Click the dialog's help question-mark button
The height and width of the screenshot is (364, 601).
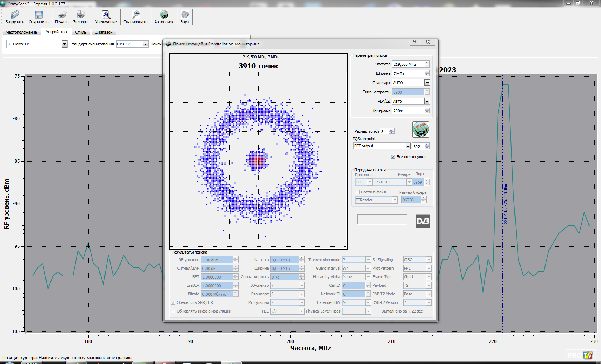click(x=414, y=42)
